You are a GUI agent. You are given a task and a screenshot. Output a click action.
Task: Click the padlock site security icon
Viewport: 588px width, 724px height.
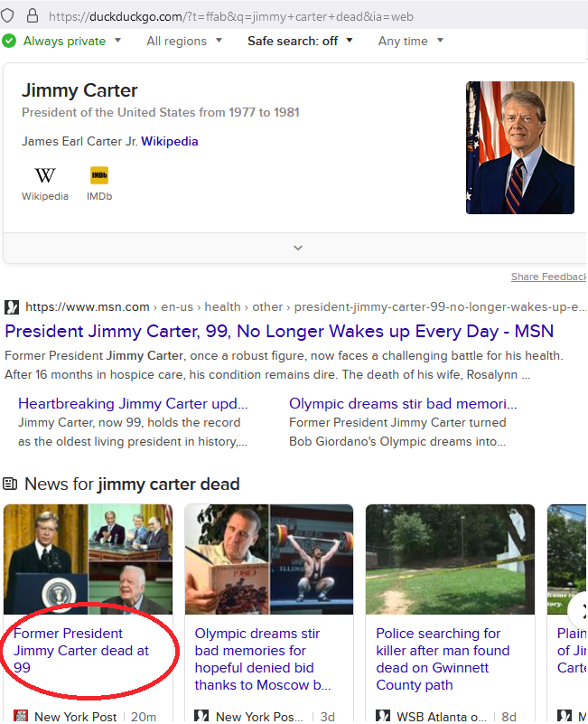(33, 15)
